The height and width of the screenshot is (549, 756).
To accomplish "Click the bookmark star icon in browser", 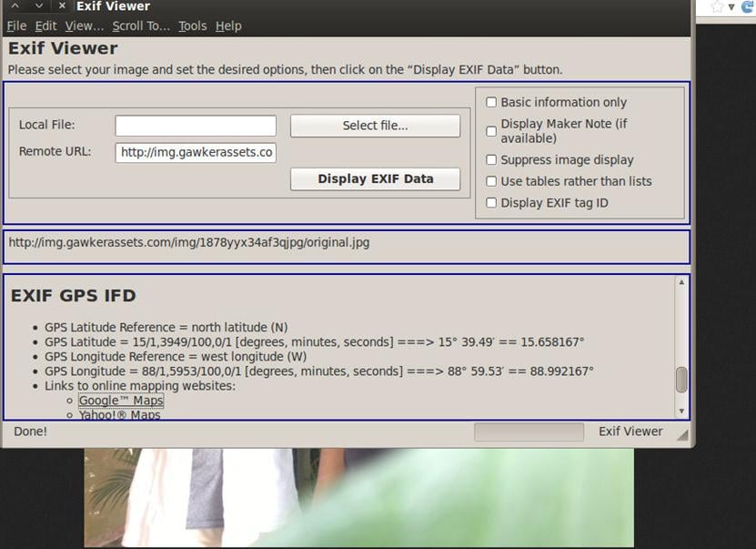I will pyautogui.click(x=717, y=7).
